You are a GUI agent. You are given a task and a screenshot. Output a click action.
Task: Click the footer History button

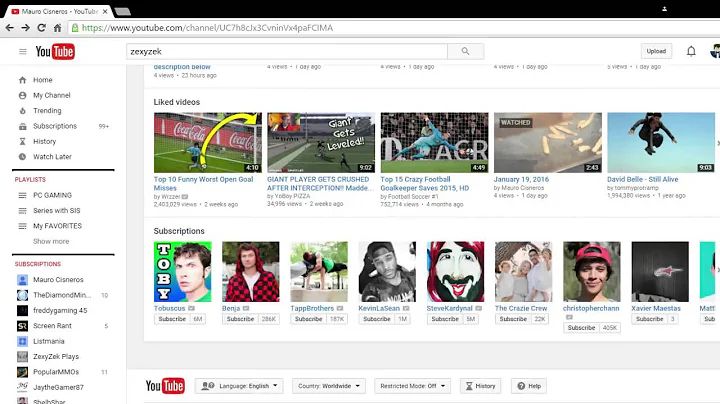480,386
